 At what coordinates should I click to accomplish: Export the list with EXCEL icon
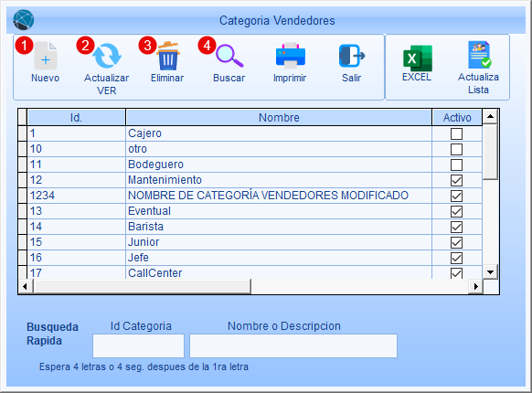click(x=418, y=58)
